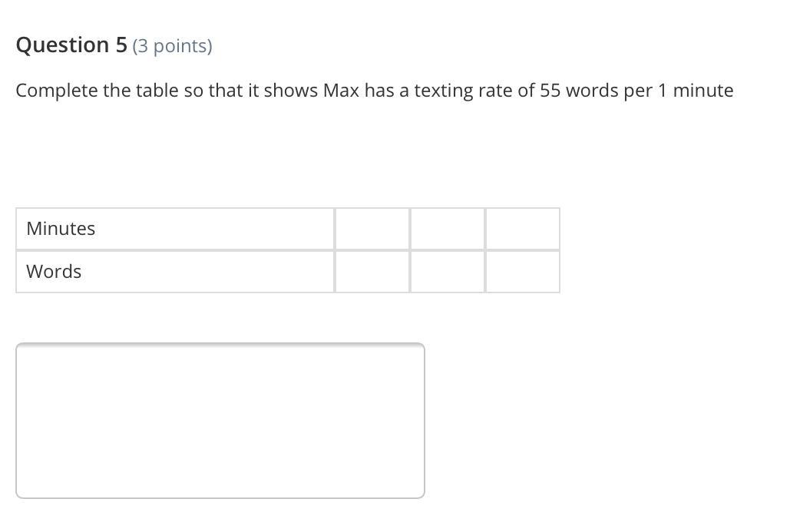Click the name 'Max' in the question text

pos(341,91)
